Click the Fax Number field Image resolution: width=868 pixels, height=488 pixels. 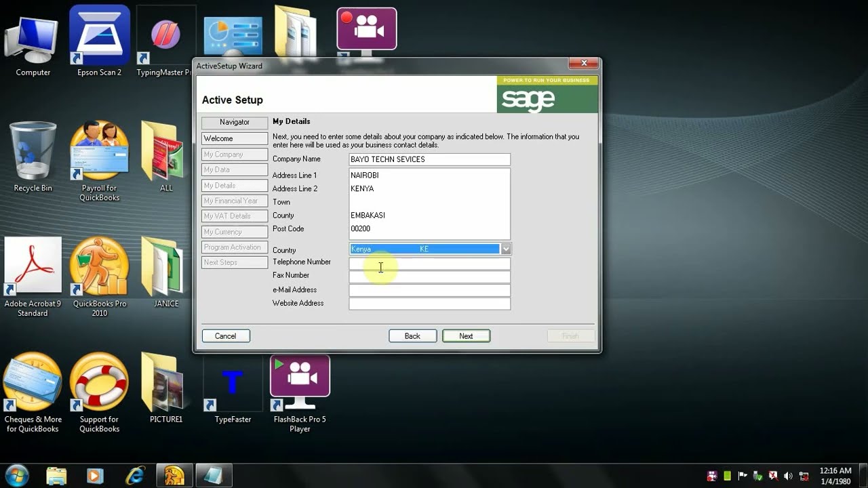(429, 277)
